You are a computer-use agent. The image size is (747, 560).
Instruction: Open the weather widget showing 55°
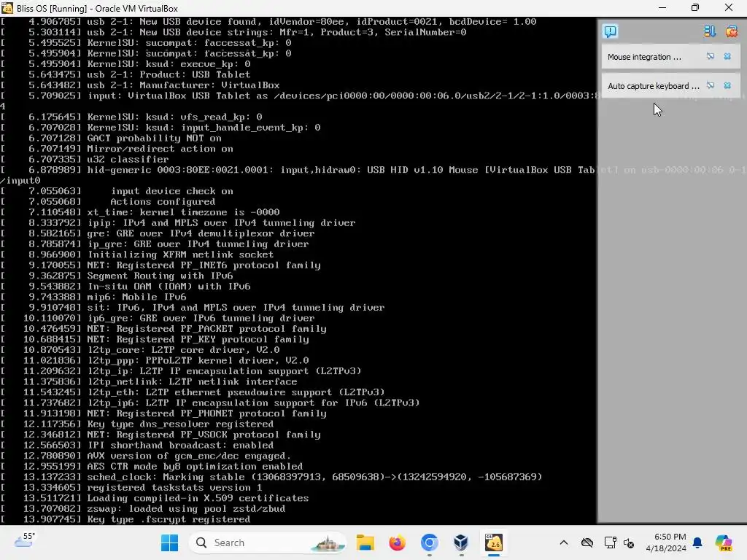[x=24, y=540]
